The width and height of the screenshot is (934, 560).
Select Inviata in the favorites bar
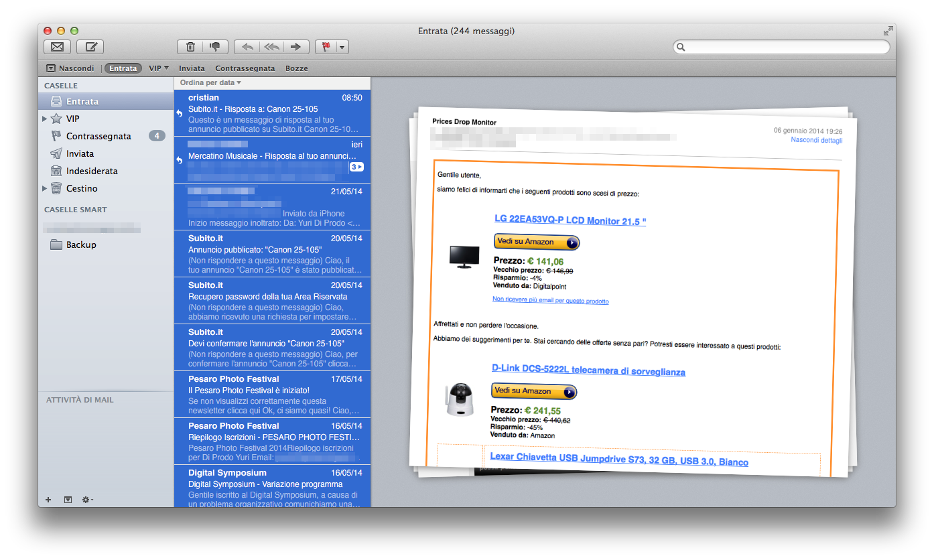192,68
